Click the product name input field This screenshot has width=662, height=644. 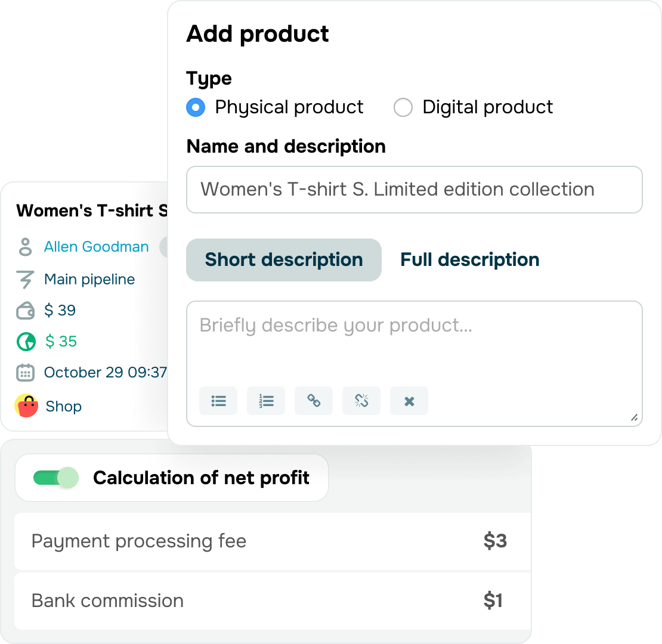tap(414, 190)
